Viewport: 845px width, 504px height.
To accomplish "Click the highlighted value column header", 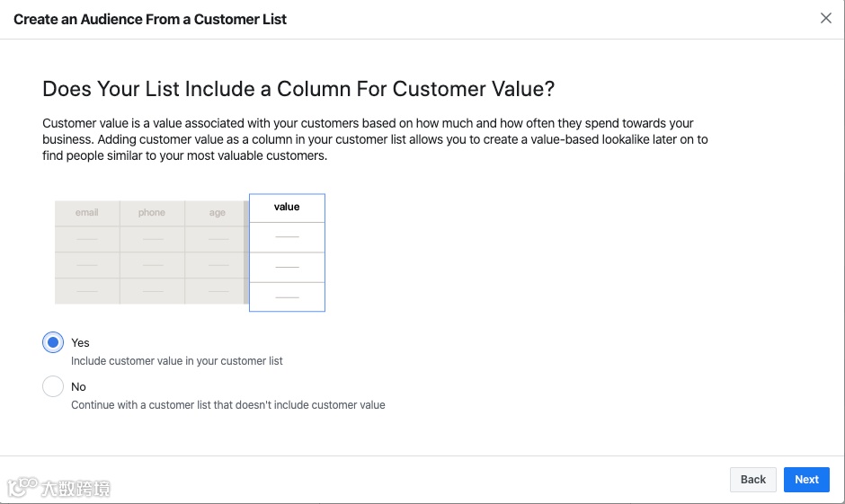I will [x=287, y=207].
